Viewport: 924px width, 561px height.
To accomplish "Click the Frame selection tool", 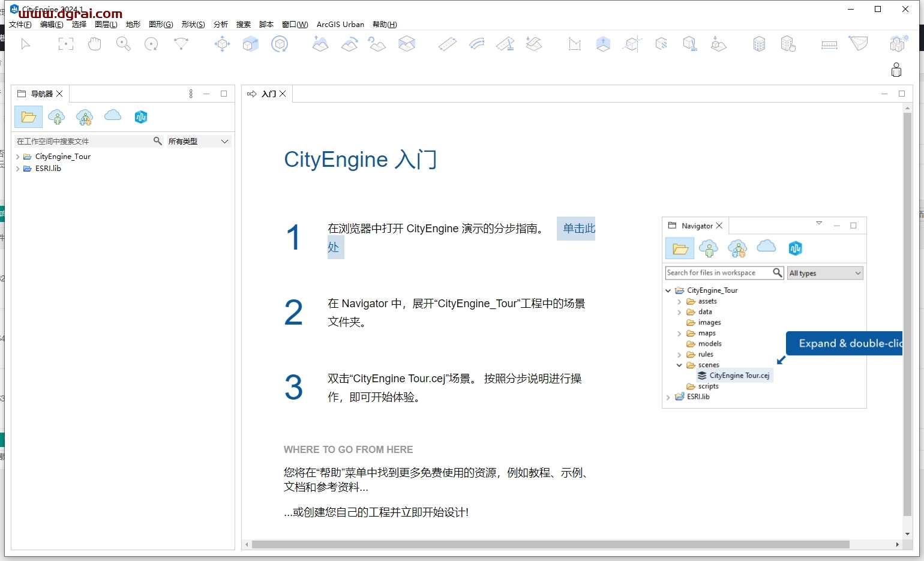I will pyautogui.click(x=66, y=44).
